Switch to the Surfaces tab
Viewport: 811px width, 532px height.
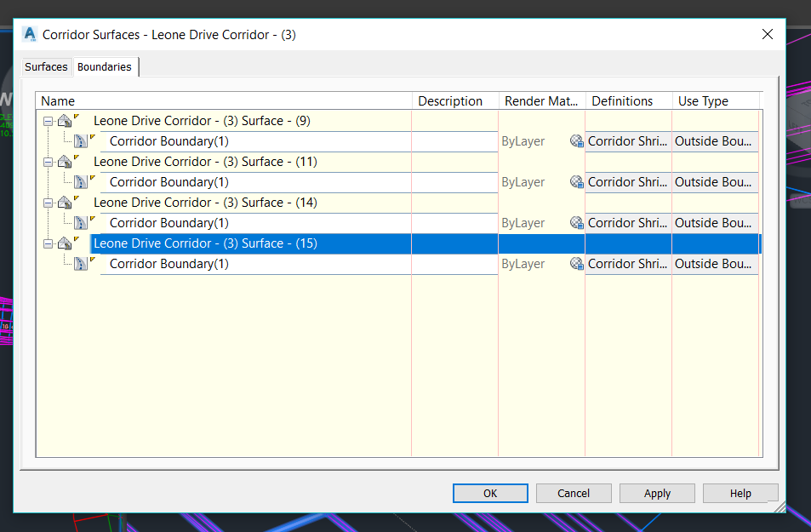click(46, 66)
